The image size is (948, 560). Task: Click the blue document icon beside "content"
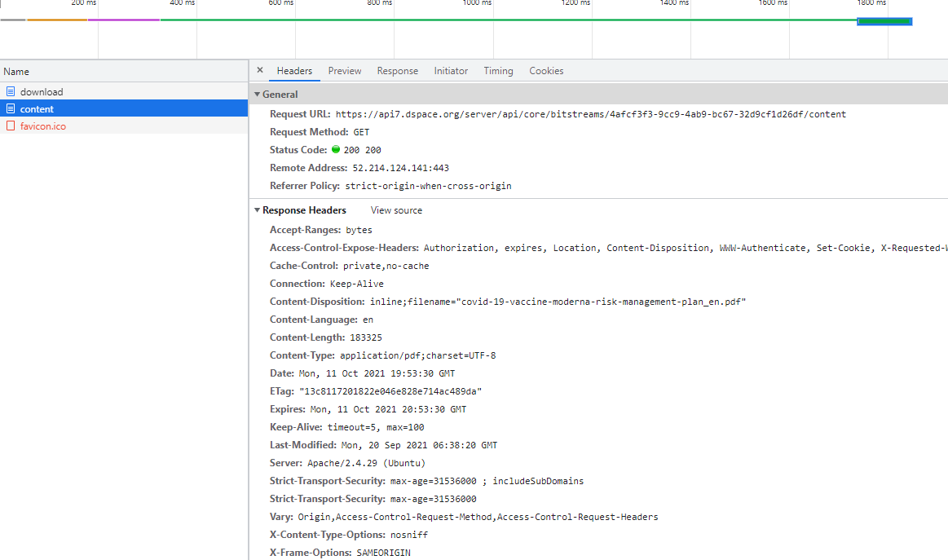(x=11, y=108)
